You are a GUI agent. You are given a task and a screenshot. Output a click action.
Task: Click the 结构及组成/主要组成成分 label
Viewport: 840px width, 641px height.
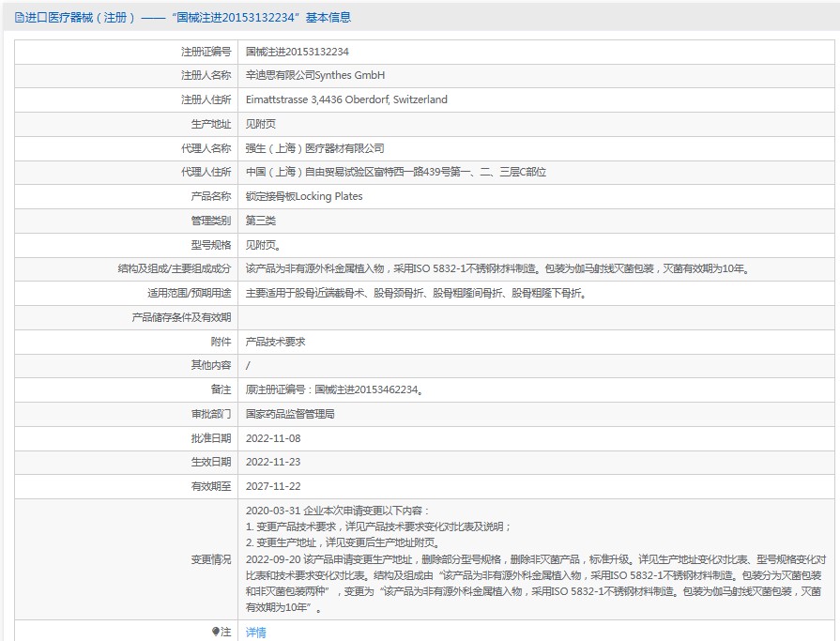[x=175, y=268]
